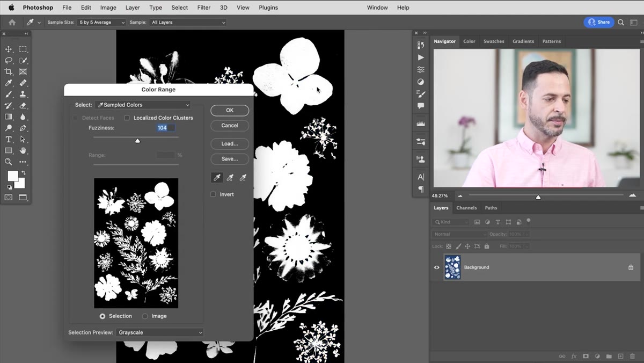
Task: Open the Search magnifier in top bar
Action: (621, 23)
